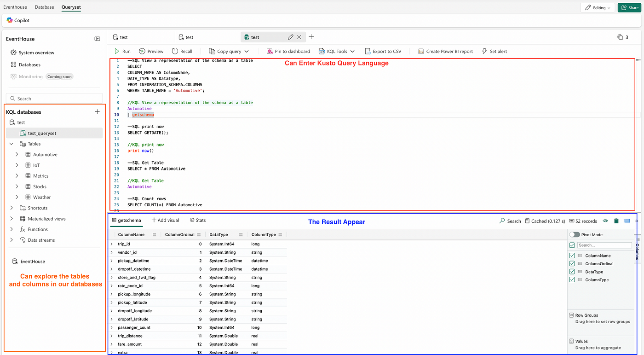Click the 52 records indicator
Screen dimensions: 644x355
pyautogui.click(x=583, y=221)
